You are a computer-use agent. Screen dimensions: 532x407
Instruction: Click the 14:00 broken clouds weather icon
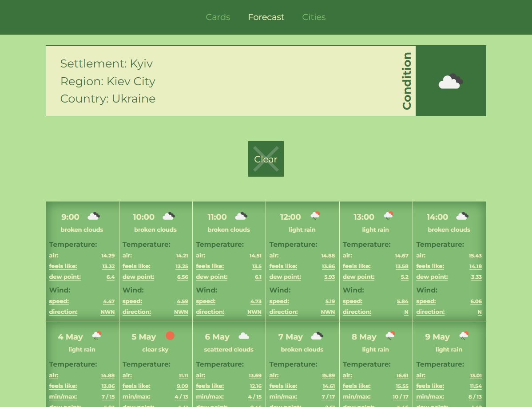pos(462,216)
